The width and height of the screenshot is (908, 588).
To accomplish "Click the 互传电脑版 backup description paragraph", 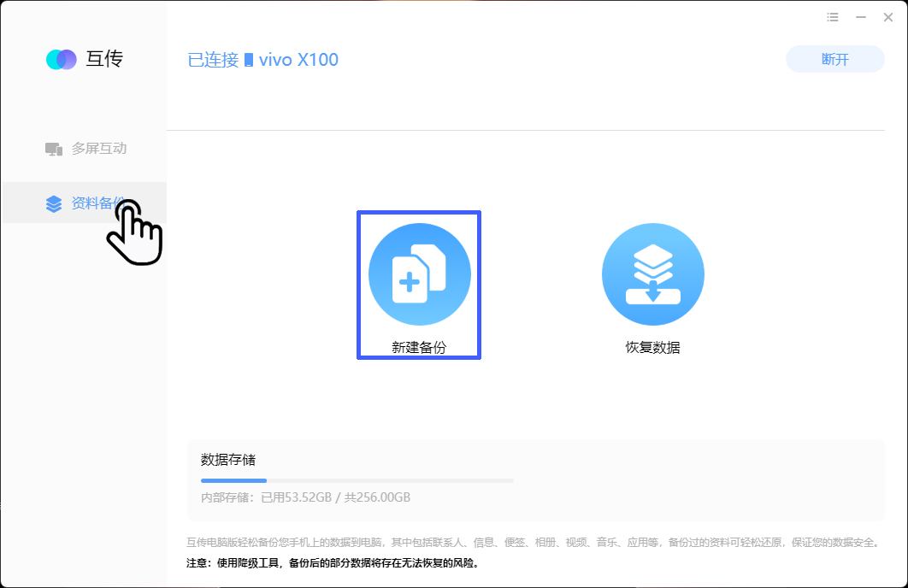I will click(x=534, y=543).
